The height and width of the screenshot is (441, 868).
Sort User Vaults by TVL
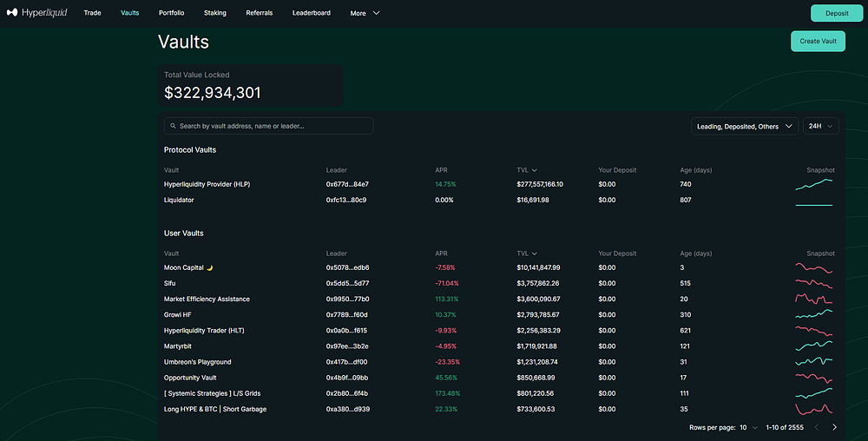pos(527,253)
